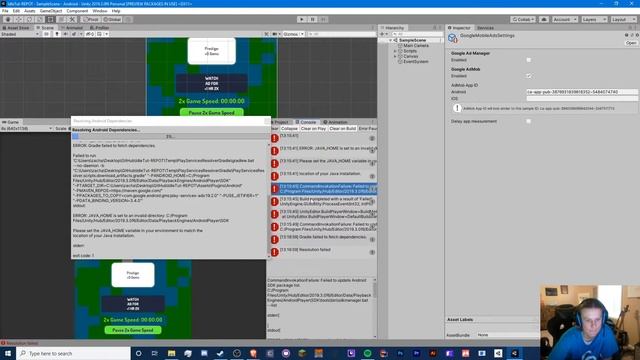Image resolution: width=640 pixels, height=360 pixels.
Task: Toggle the Console Collapse button
Action: (x=289, y=129)
